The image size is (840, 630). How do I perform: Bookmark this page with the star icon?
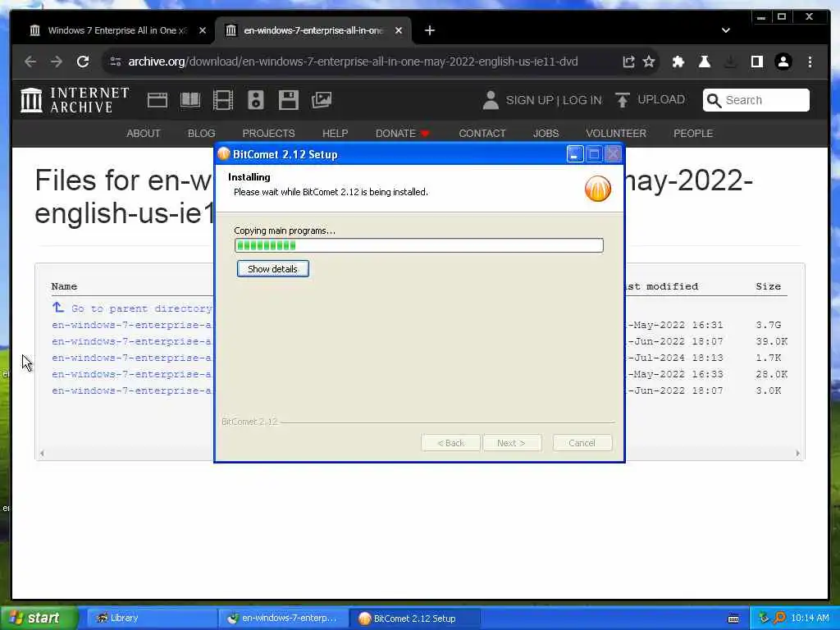point(649,62)
